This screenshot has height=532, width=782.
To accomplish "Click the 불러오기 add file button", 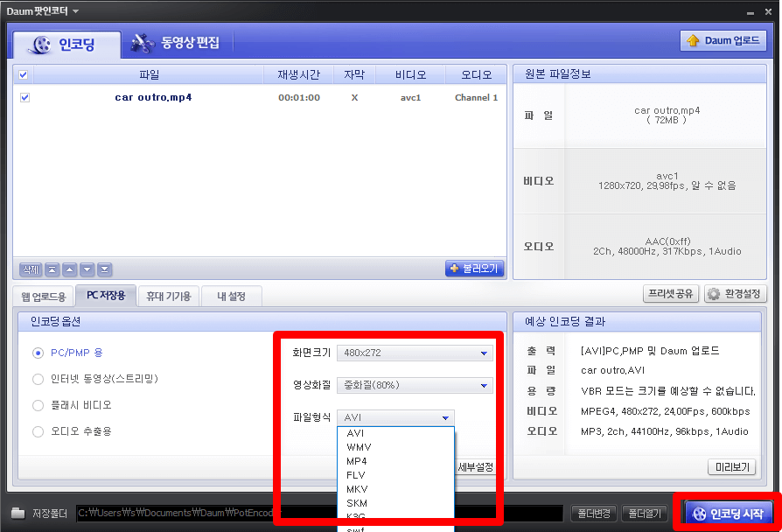I will click(x=474, y=269).
